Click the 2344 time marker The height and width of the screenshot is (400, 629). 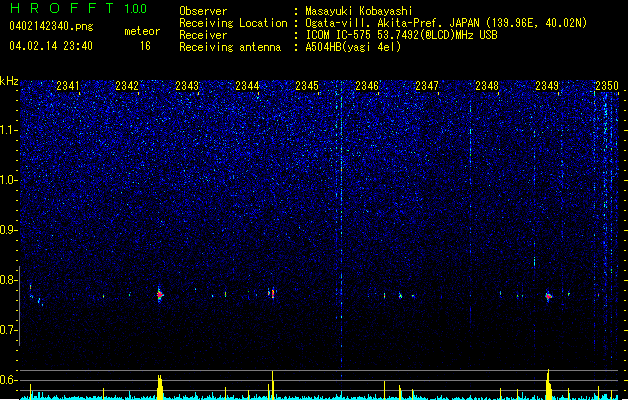point(247,86)
